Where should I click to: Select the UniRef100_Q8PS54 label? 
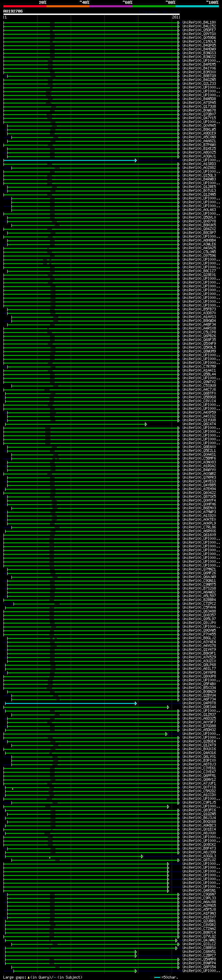pyautogui.click(x=199, y=967)
